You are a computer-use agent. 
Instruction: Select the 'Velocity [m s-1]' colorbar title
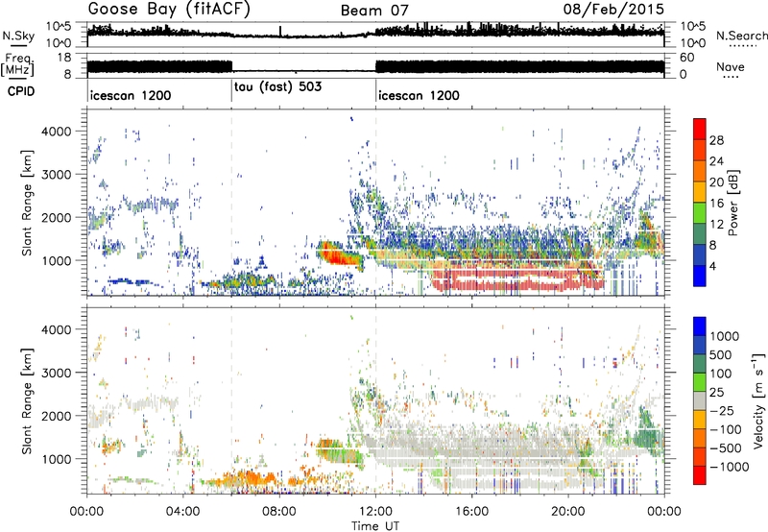point(758,400)
